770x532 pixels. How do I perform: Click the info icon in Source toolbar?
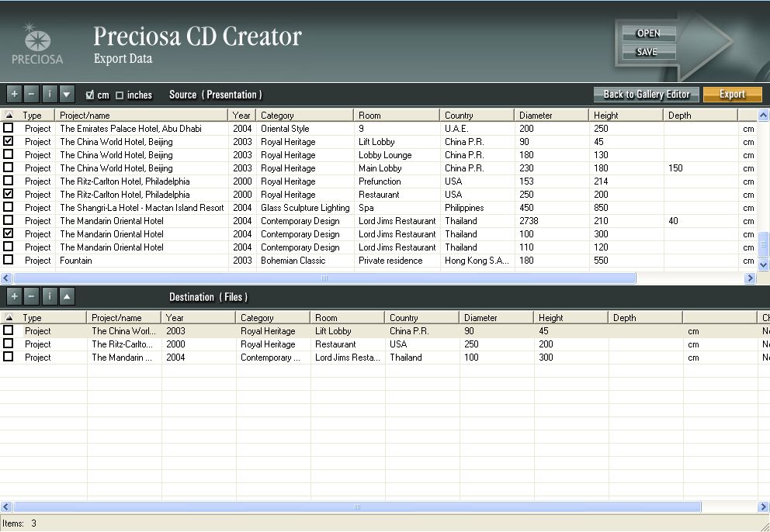point(49,94)
